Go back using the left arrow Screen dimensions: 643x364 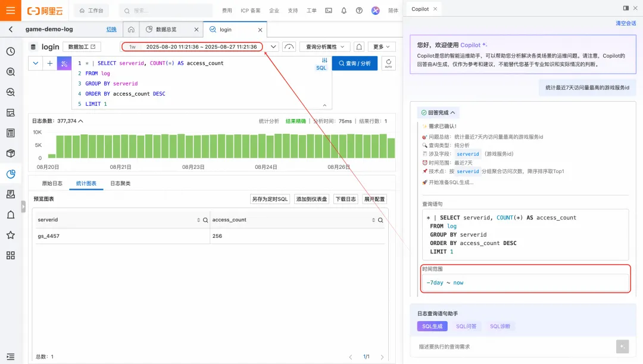tap(11, 29)
